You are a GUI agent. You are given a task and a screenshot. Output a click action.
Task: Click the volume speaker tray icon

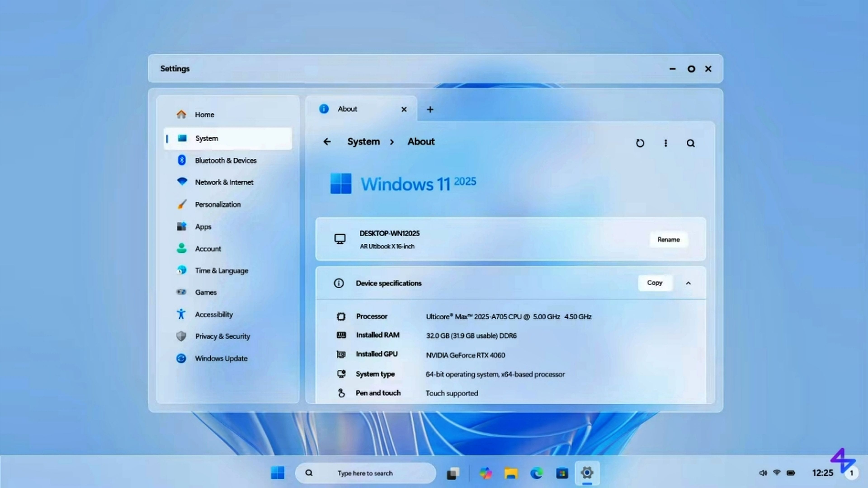click(763, 473)
